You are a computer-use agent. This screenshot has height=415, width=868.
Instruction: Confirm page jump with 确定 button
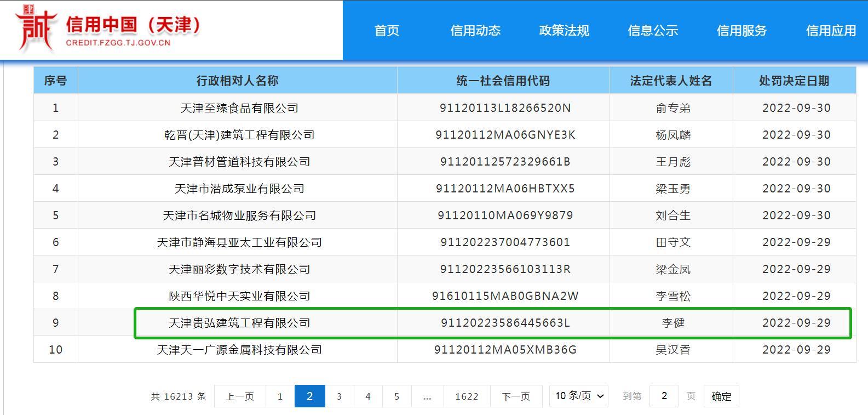click(x=721, y=396)
